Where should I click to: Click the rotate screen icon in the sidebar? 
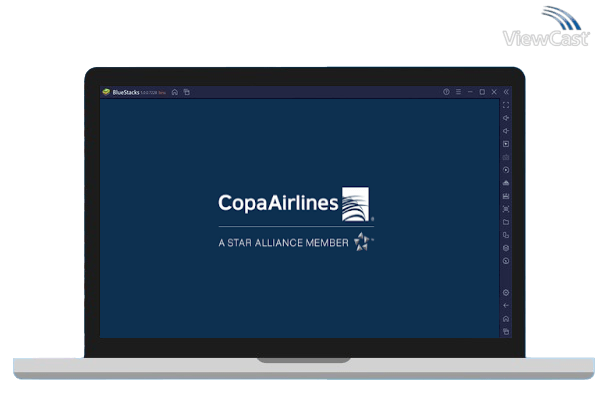pos(506,235)
